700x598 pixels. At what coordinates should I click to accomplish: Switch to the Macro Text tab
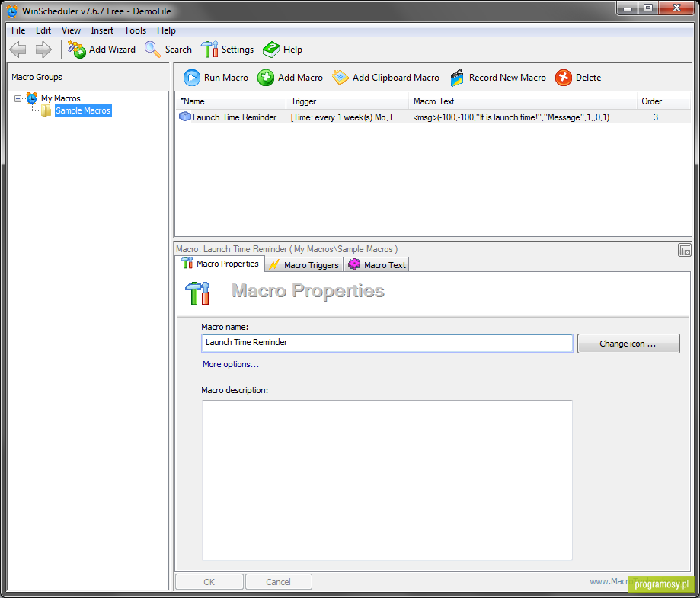[x=377, y=265]
